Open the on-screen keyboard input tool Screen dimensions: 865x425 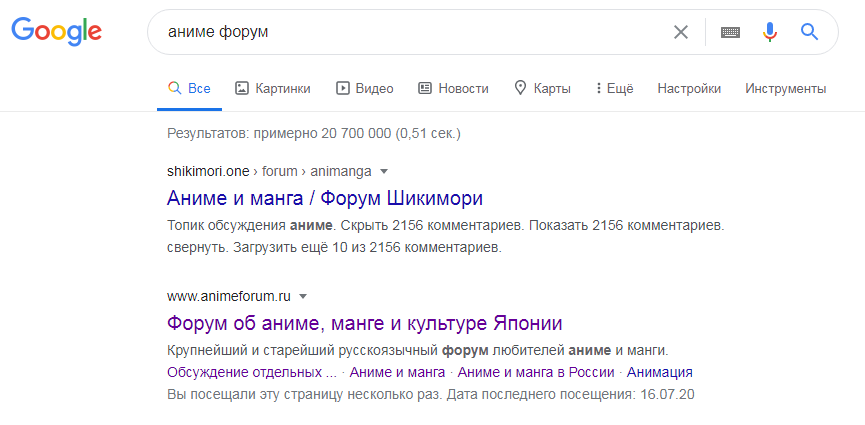[x=730, y=32]
